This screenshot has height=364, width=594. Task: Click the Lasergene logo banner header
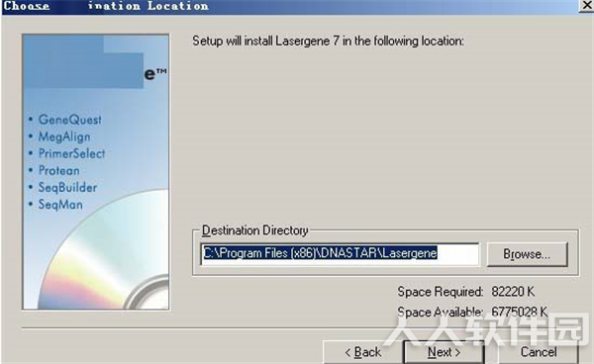coord(96,61)
